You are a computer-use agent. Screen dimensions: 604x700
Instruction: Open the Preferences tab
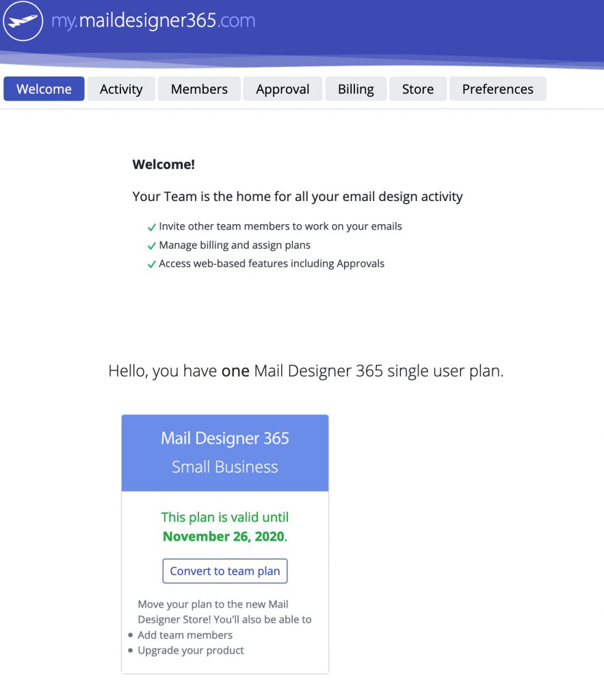[498, 89]
